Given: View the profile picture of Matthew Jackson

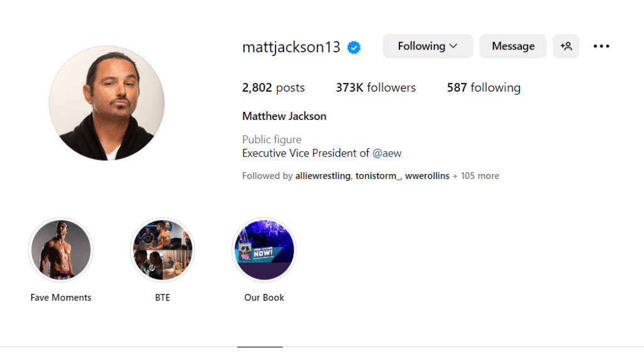Looking at the screenshot, I should pyautogui.click(x=107, y=103).
